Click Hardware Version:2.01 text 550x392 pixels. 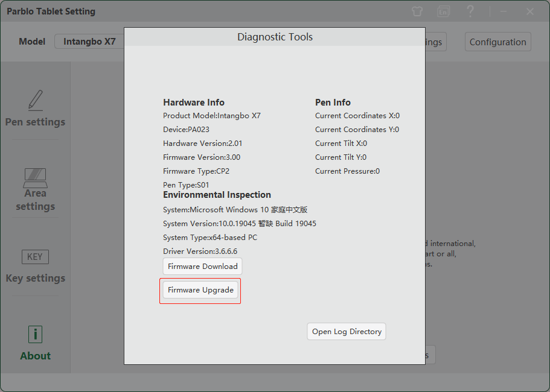click(203, 144)
